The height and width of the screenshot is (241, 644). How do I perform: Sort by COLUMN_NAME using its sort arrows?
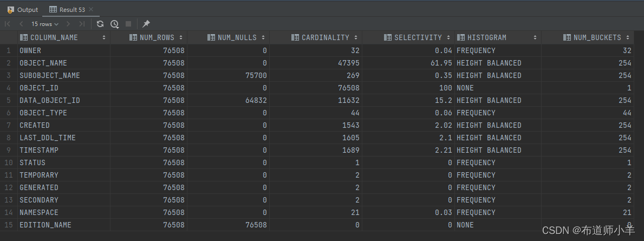click(104, 38)
